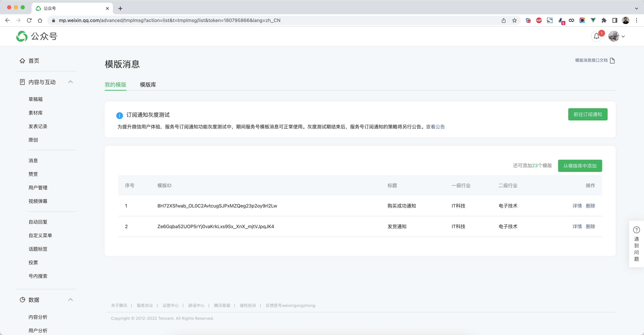Collapse the 内容与互动 sidebar section
This screenshot has width=644, height=335.
pos(71,82)
